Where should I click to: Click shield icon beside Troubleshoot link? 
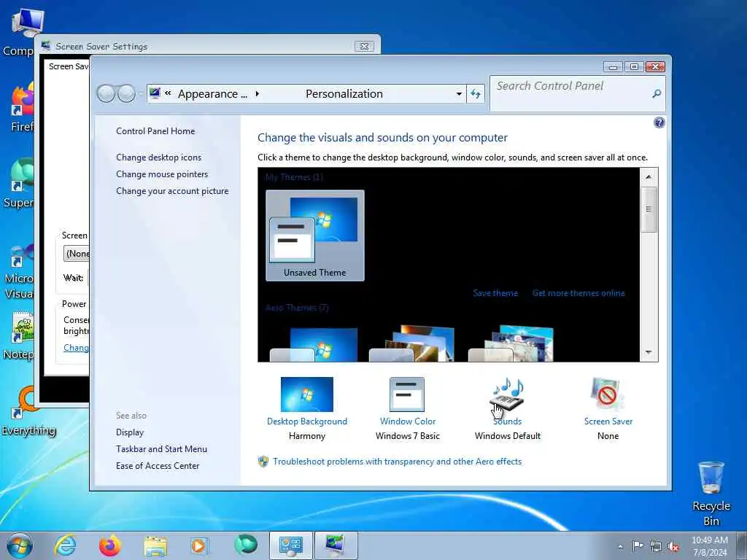click(263, 462)
